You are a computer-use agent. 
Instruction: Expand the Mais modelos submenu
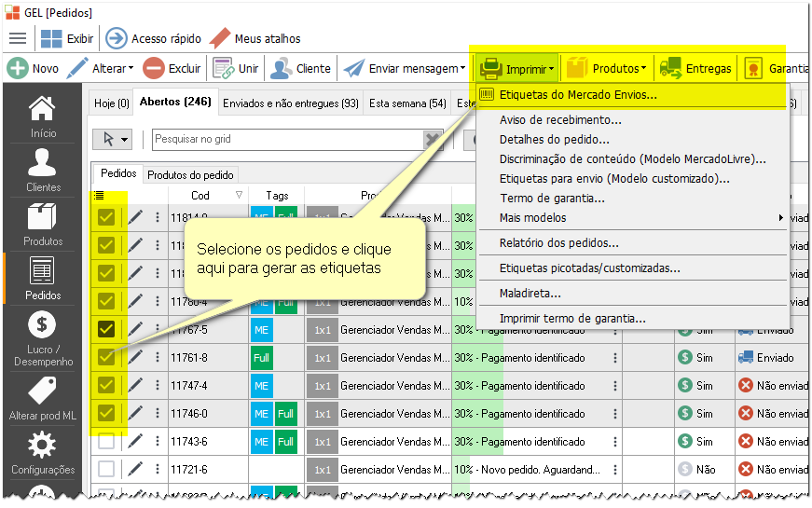click(x=781, y=218)
